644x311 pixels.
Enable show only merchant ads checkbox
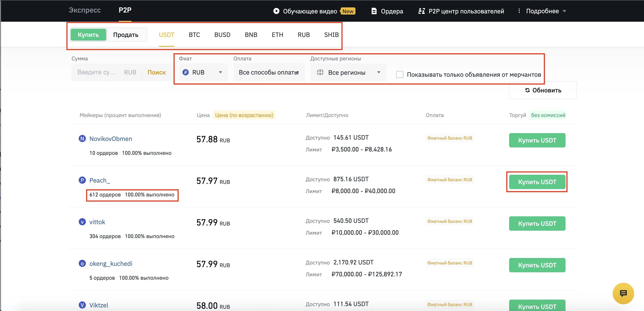[x=400, y=75]
